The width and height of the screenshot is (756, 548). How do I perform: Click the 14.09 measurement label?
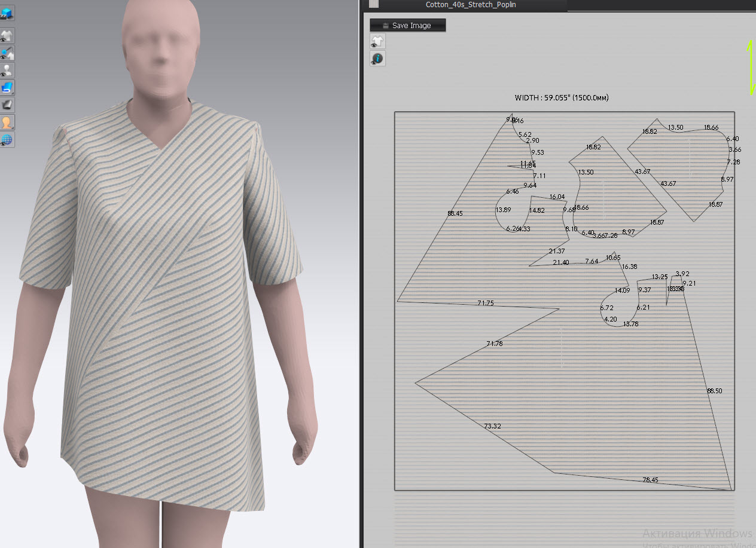[622, 290]
